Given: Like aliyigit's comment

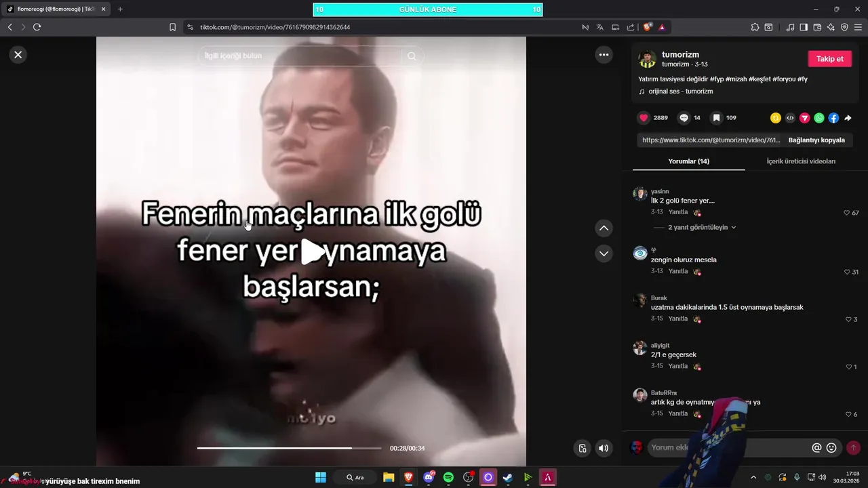Looking at the screenshot, I should coord(848,367).
